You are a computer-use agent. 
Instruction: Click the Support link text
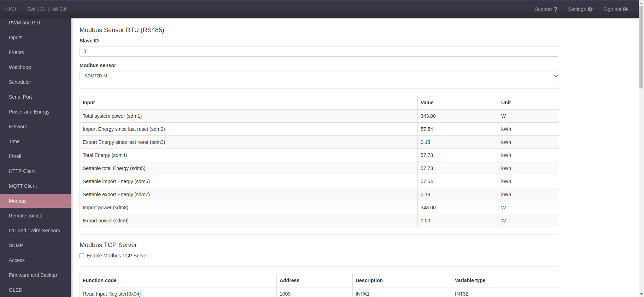coord(543,9)
